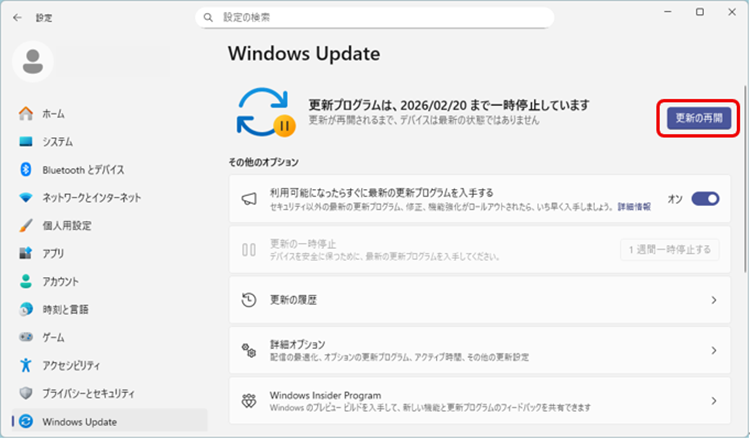This screenshot has width=750, height=439.
Task: Click the 詳細オプション gears icon
Action: point(249,350)
